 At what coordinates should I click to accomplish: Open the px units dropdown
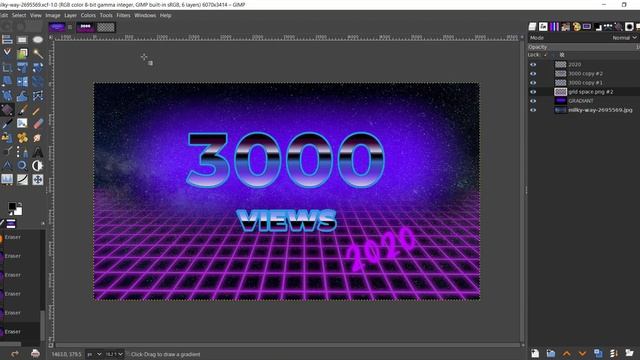(94, 354)
